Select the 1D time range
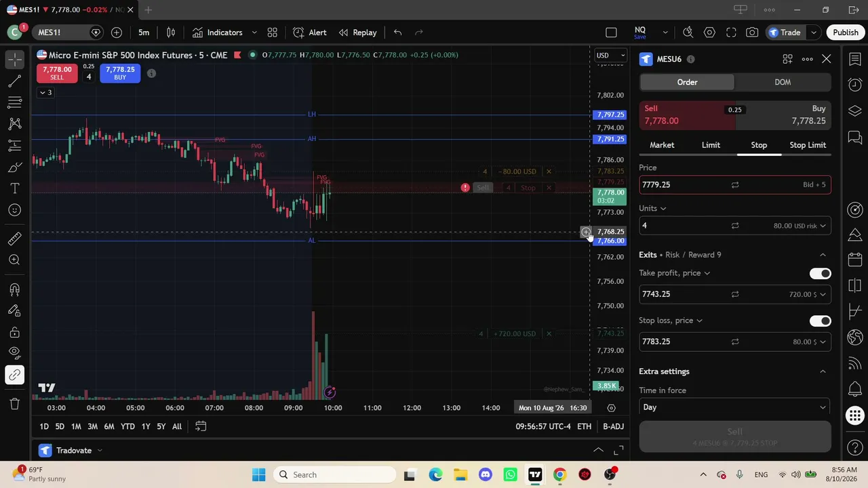 click(x=44, y=426)
